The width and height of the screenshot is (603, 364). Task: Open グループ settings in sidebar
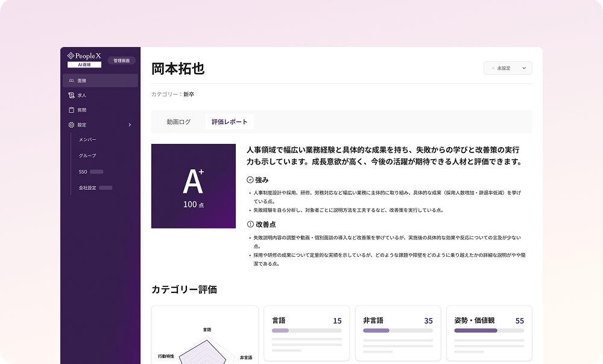(x=87, y=155)
